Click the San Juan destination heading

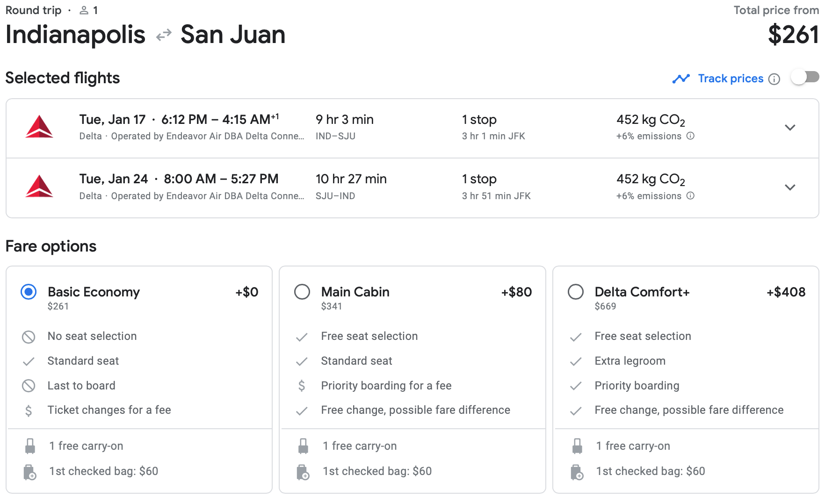[x=233, y=35]
